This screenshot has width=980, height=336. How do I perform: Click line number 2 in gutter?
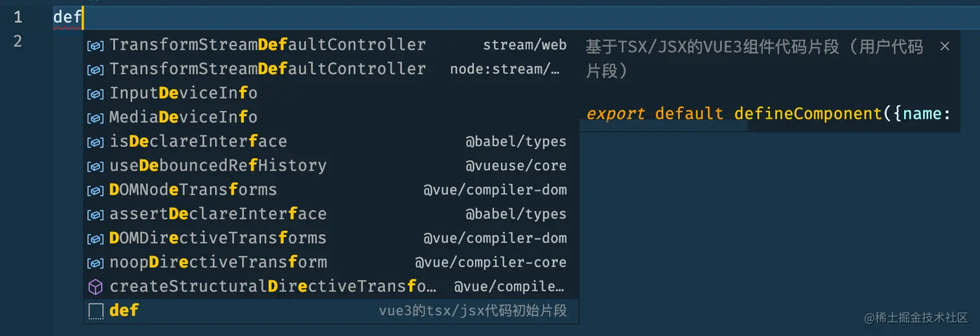17,41
